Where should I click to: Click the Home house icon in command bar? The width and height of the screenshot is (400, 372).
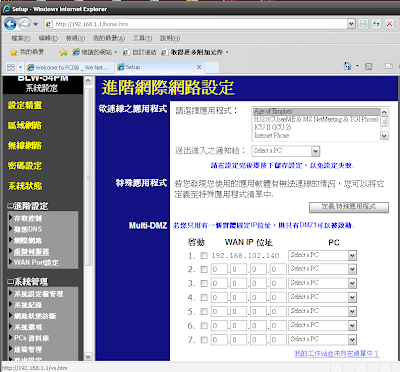click(347, 66)
